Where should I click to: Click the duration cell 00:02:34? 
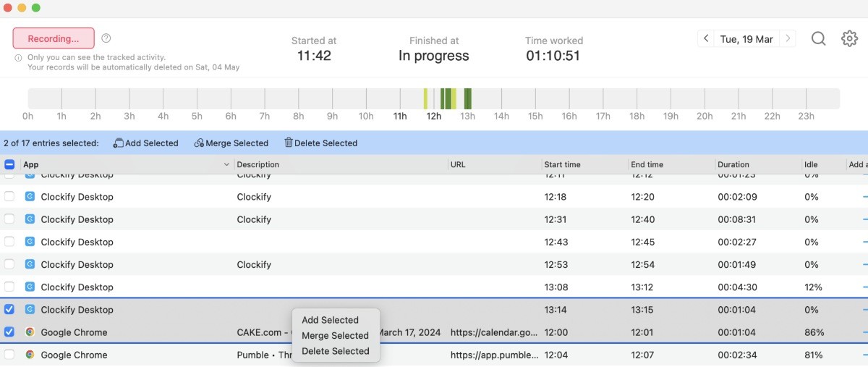point(739,355)
